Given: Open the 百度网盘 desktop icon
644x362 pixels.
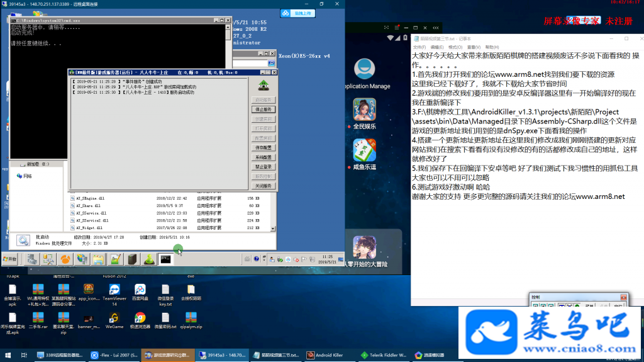Looking at the screenshot, I should tap(140, 293).
